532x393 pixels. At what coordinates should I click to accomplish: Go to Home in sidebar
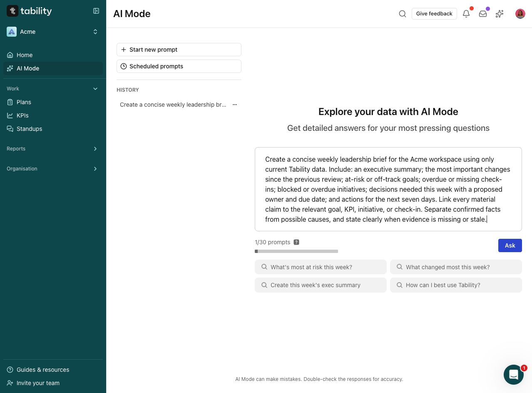coord(53,55)
